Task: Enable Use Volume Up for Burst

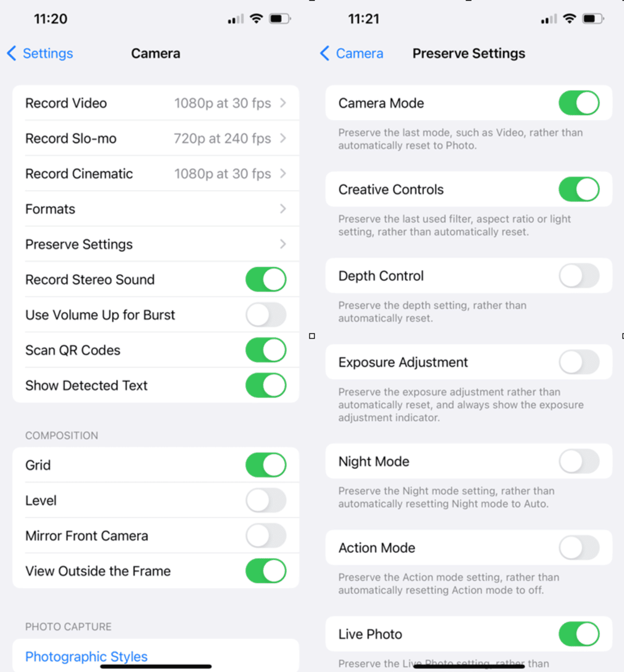Action: click(x=266, y=315)
